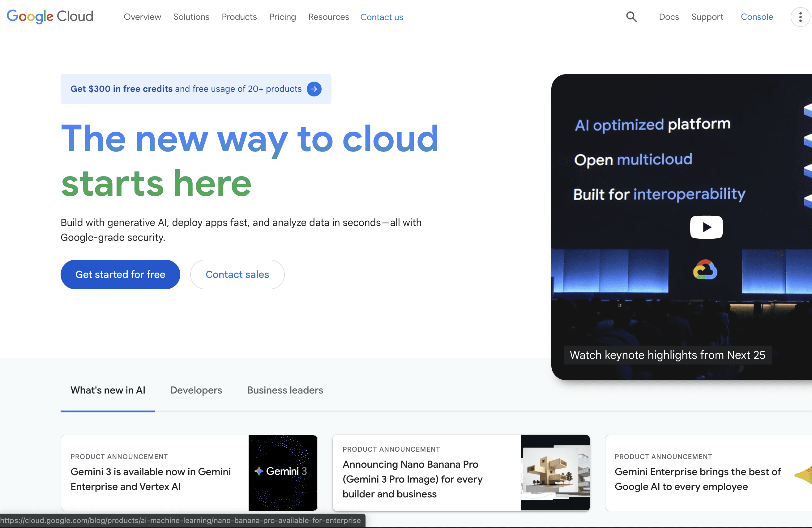
Task: Open the Overview nav item
Action: [142, 17]
